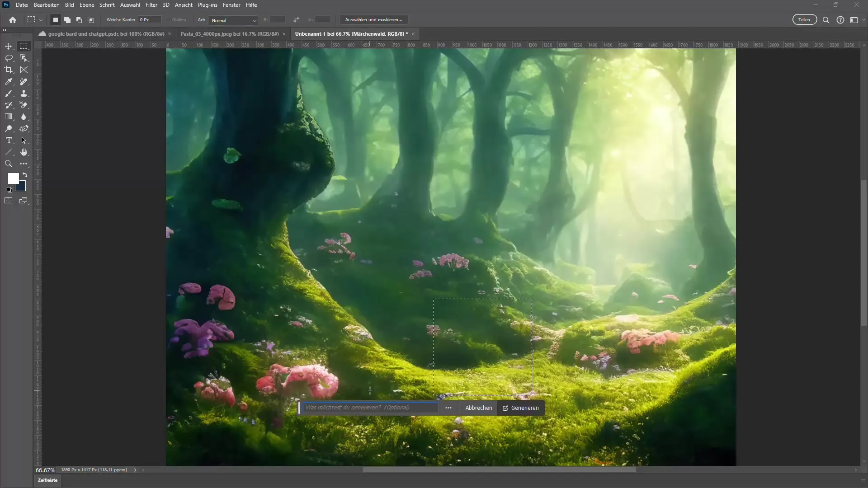Open the Ebene menu

pos(87,5)
